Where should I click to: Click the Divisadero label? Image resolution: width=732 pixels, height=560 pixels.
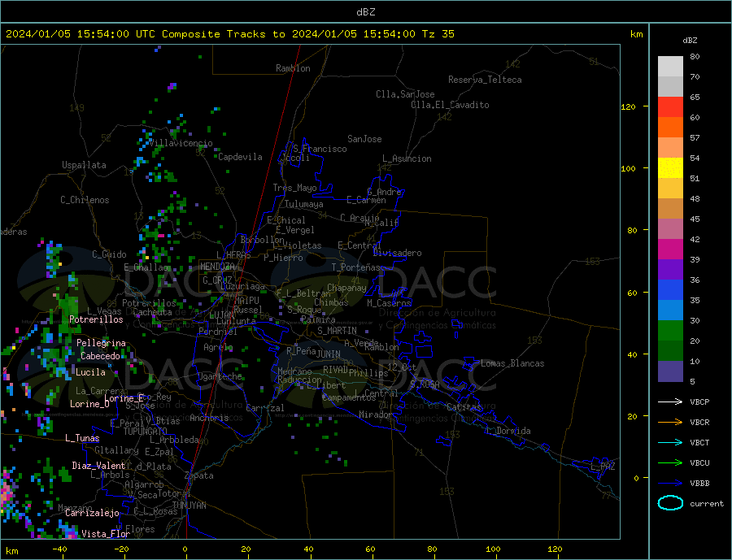(397, 253)
